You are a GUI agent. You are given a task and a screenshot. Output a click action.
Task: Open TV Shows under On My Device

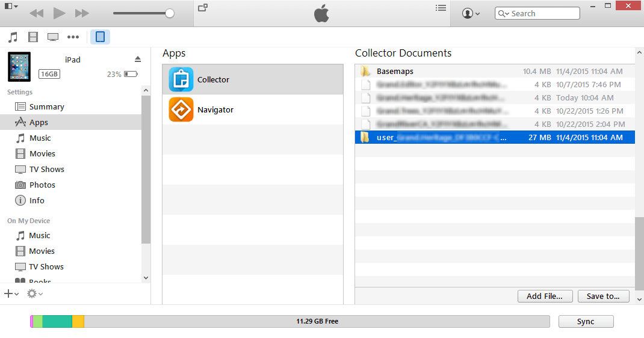[70, 266]
